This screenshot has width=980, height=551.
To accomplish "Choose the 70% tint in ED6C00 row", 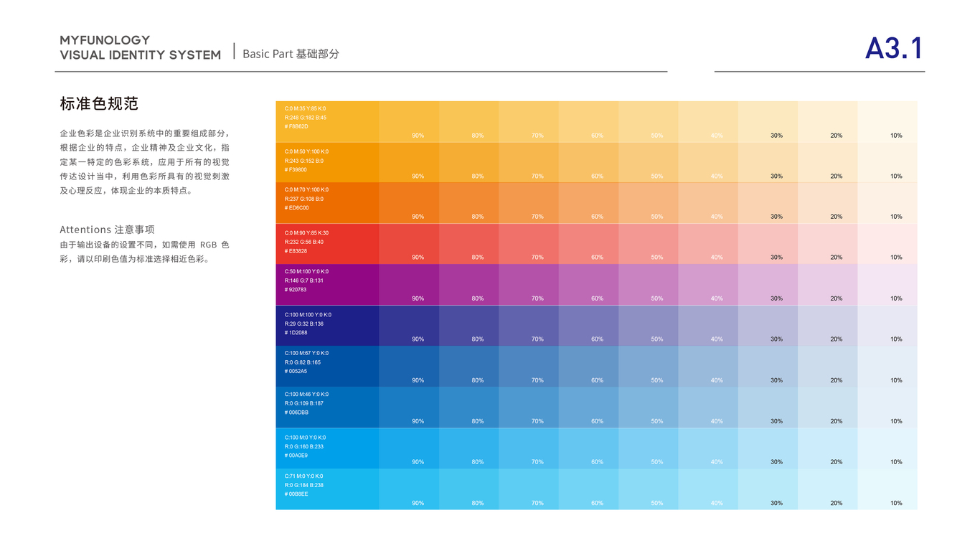I will (529, 203).
